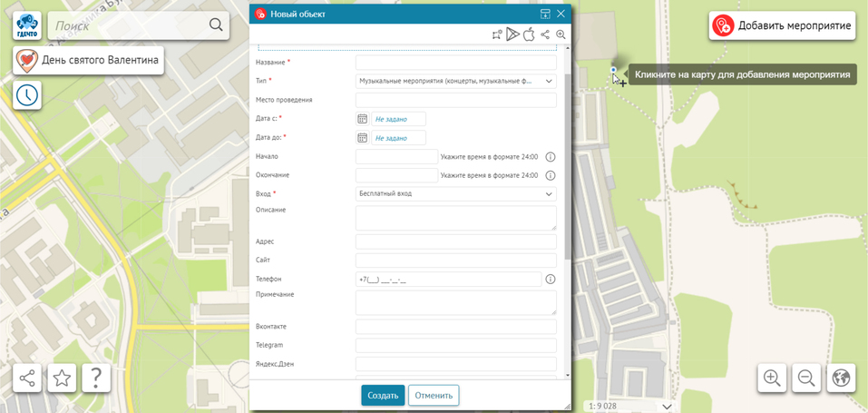Zoom in on the map
The image size is (868, 413).
point(772,378)
